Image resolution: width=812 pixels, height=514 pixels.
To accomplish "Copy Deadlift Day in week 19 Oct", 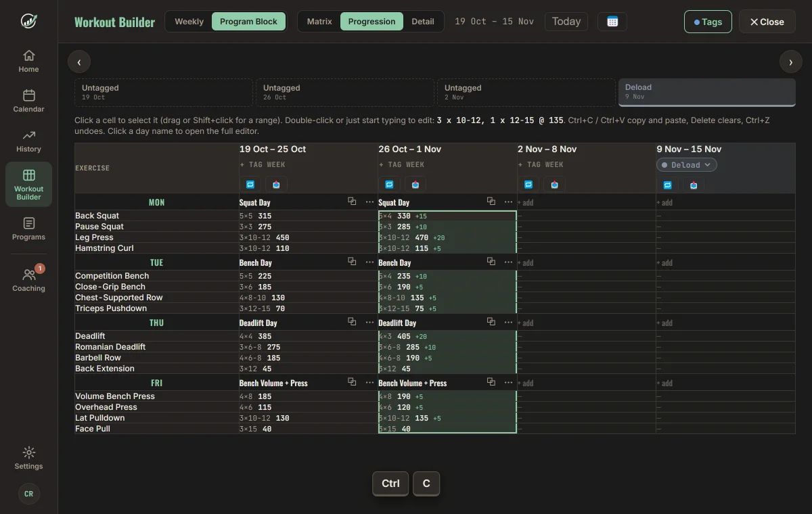I will pyautogui.click(x=352, y=322).
